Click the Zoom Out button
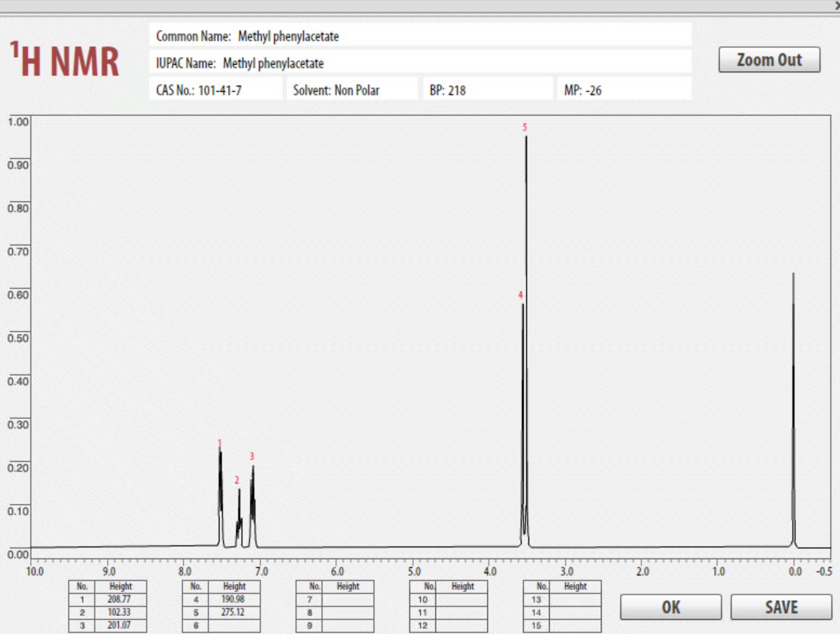 pos(769,59)
